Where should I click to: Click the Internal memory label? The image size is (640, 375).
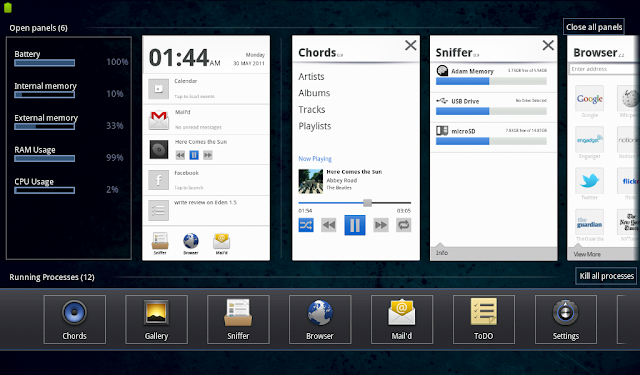click(45, 86)
